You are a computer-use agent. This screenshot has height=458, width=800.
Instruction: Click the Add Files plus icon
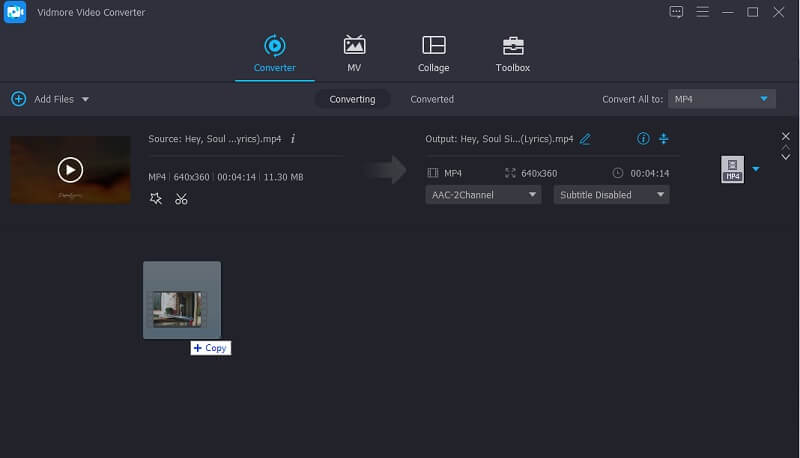(18, 99)
